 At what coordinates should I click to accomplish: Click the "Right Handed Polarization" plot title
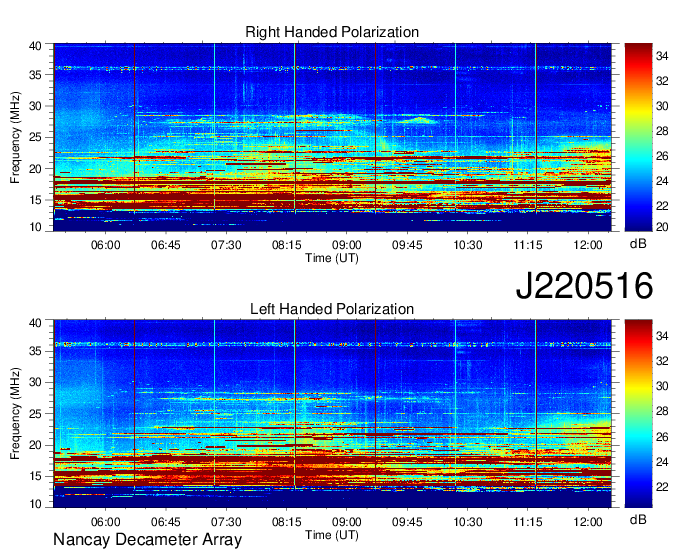[x=332, y=32]
